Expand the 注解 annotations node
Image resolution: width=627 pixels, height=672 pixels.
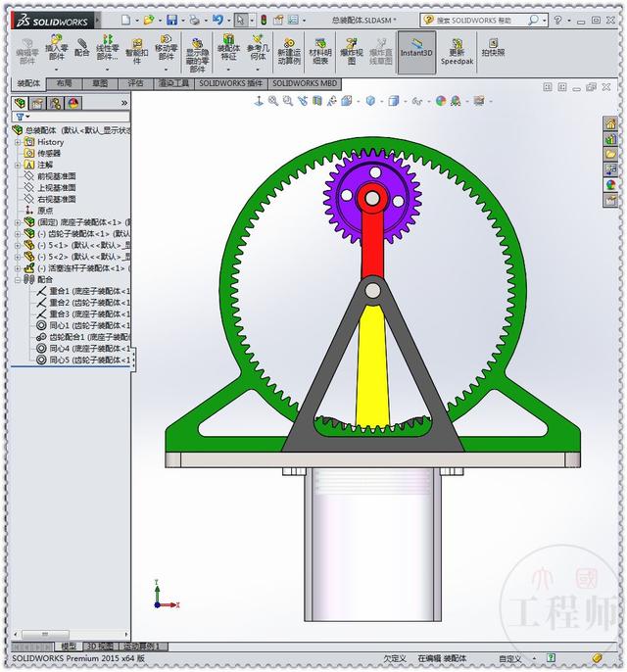coord(18,165)
